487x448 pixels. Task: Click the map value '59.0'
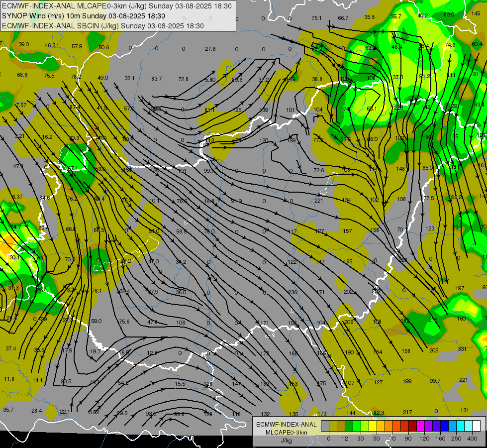coord(97,321)
